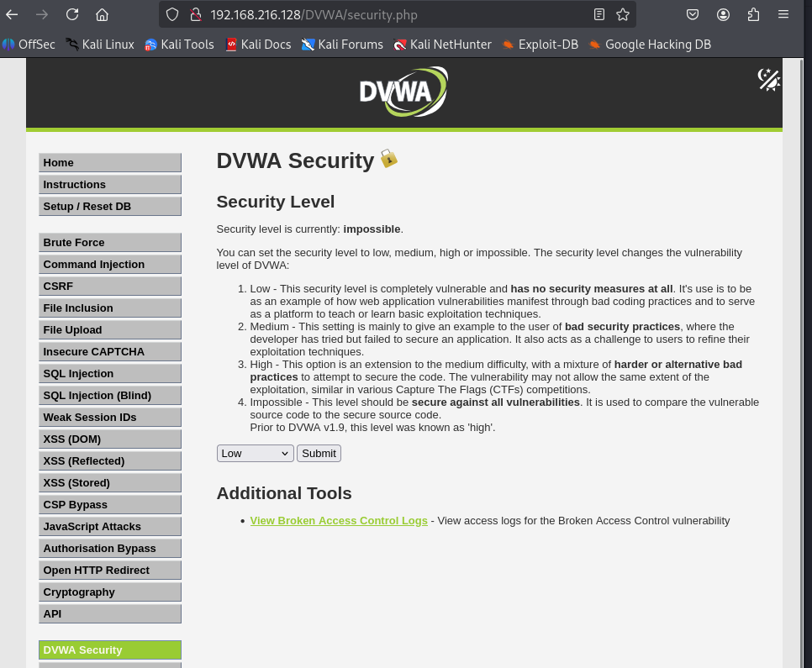Open the Insecure CAPTCHA module

110,351
